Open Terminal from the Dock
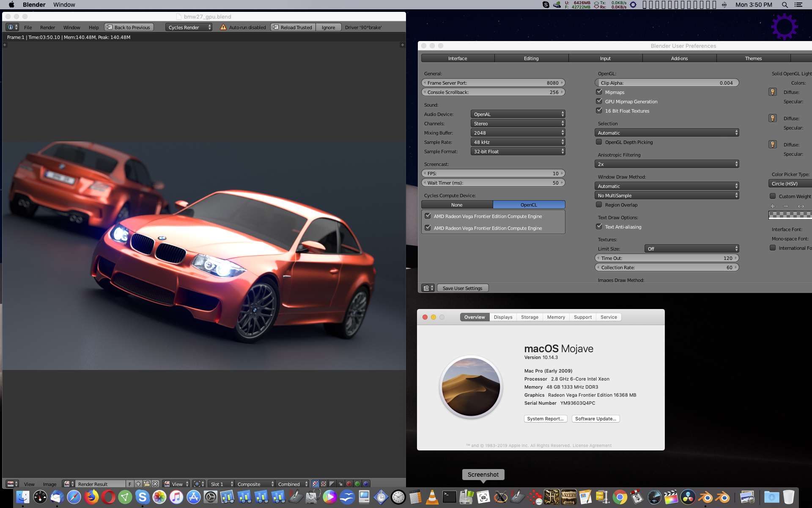Image resolution: width=812 pixels, height=508 pixels. [449, 497]
